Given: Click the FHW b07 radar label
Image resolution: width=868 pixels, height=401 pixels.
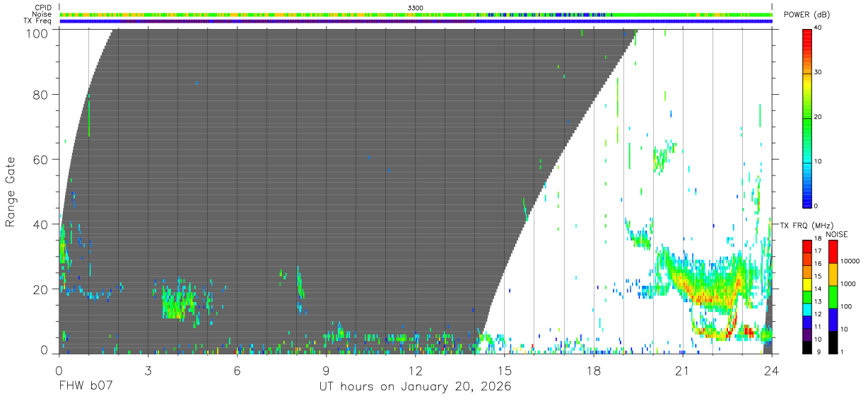Looking at the screenshot, I should [x=86, y=387].
